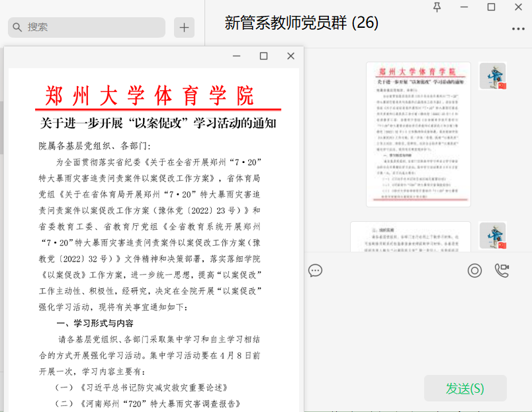Maximize the image preview window
Image resolution: width=532 pixels, height=412 pixels.
(263, 56)
